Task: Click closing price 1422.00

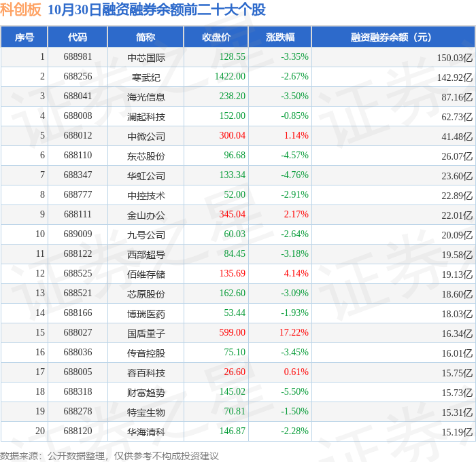Action: [x=230, y=77]
